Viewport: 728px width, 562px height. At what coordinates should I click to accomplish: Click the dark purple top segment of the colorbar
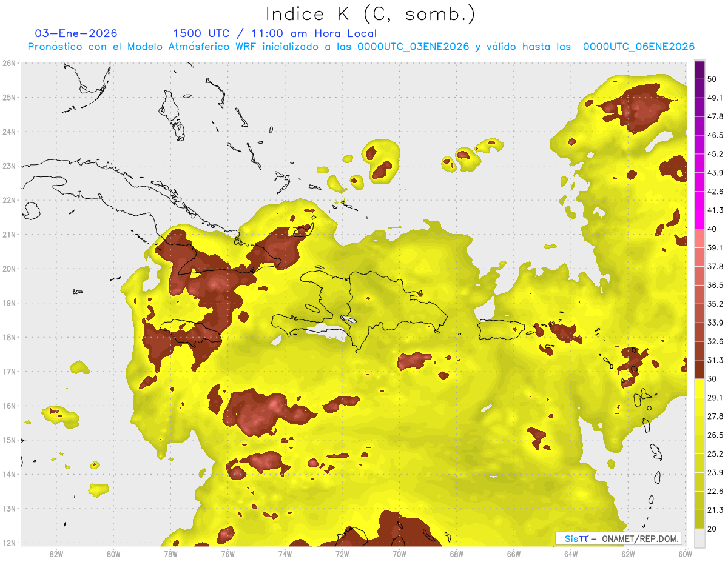[699, 70]
